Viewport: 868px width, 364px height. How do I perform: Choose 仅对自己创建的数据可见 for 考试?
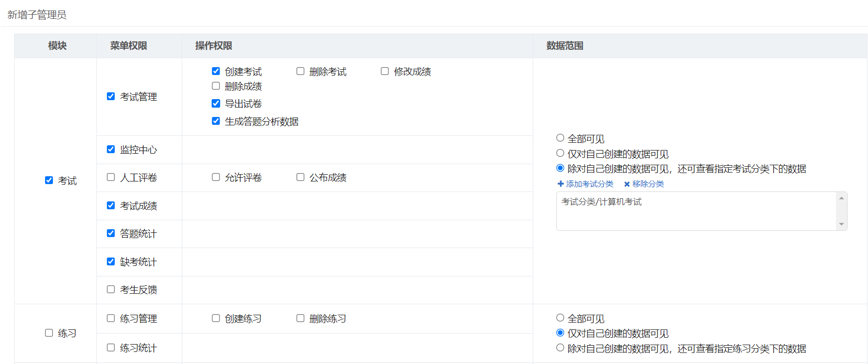coord(560,153)
